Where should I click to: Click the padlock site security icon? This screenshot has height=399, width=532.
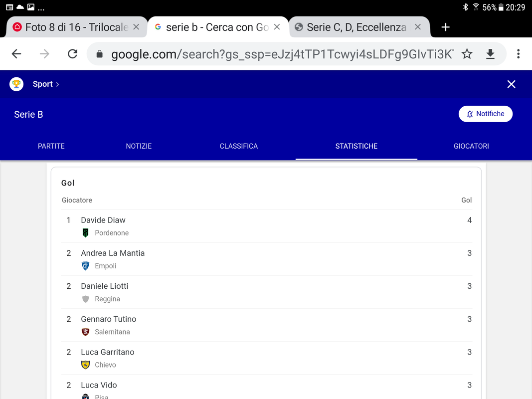pos(99,54)
